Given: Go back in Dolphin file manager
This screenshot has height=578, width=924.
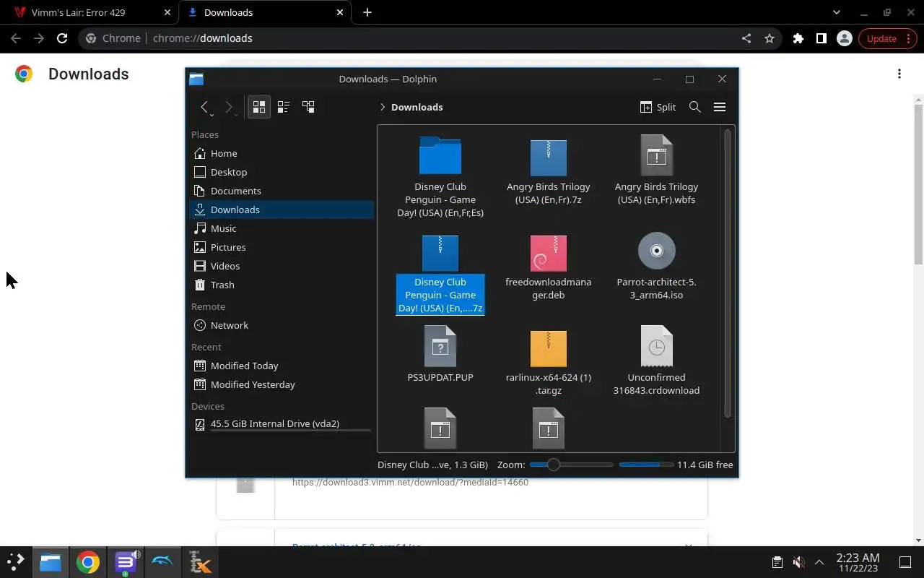Looking at the screenshot, I should (x=206, y=107).
